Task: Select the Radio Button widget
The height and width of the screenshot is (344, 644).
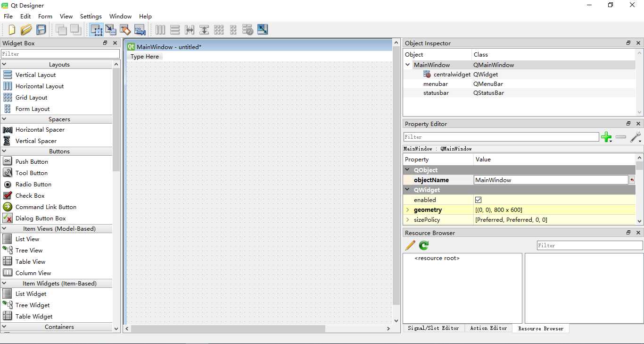Action: pos(33,184)
